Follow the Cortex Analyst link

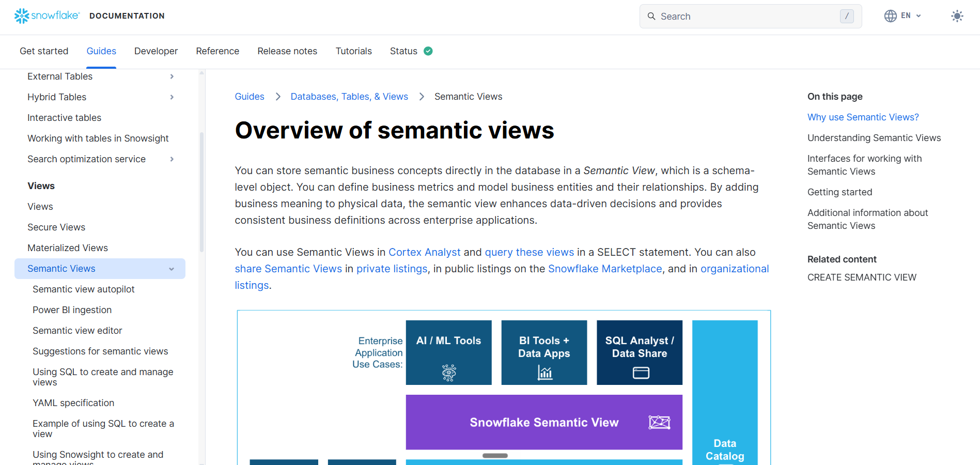[425, 252]
